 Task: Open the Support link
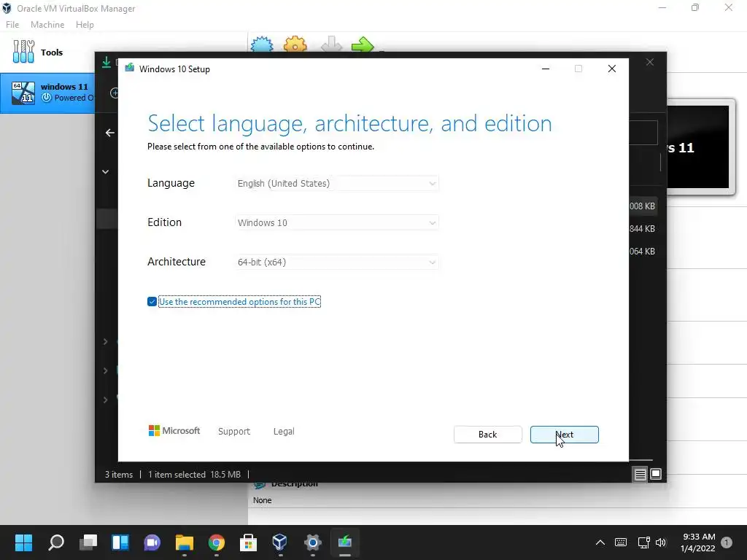tap(234, 431)
